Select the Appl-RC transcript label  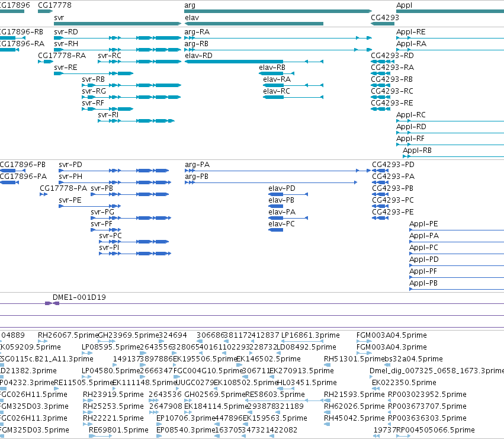pyautogui.click(x=411, y=115)
